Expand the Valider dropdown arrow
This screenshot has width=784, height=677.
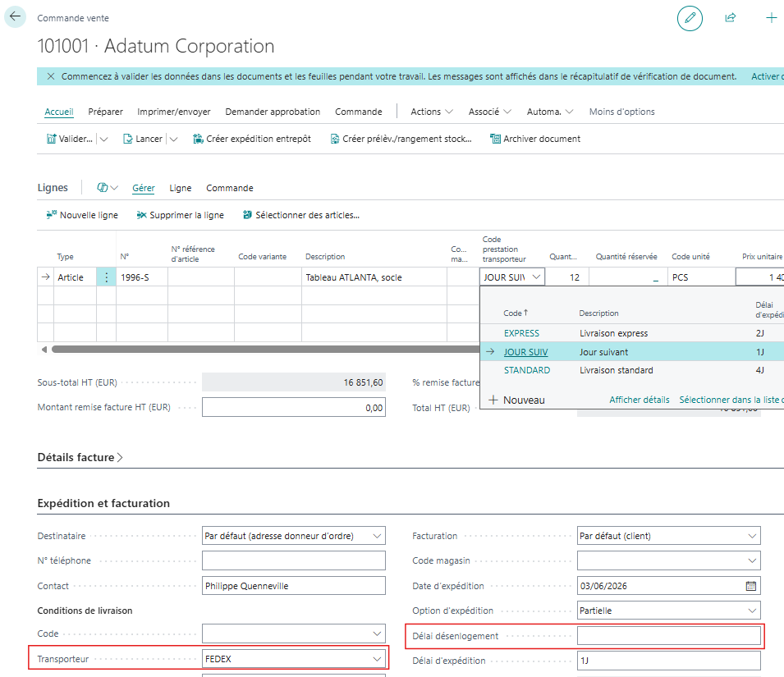point(103,140)
